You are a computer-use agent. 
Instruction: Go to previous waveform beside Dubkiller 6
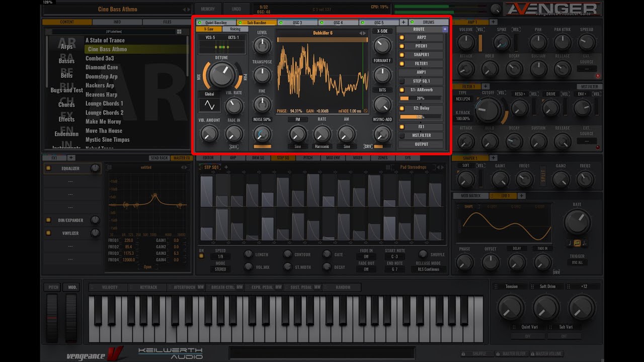click(x=361, y=33)
